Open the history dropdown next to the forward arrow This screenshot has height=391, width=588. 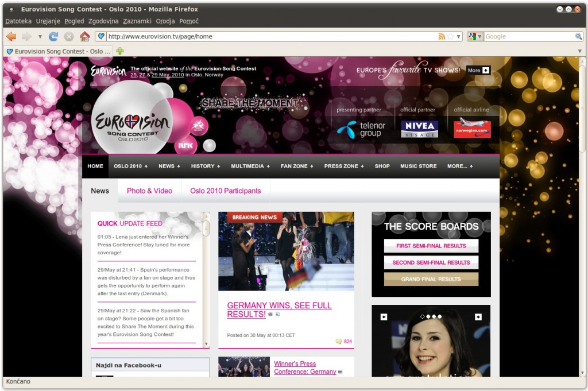pos(40,37)
